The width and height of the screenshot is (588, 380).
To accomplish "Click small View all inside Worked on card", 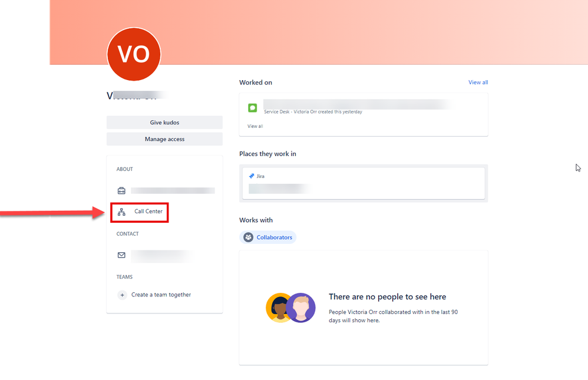I will [x=255, y=126].
